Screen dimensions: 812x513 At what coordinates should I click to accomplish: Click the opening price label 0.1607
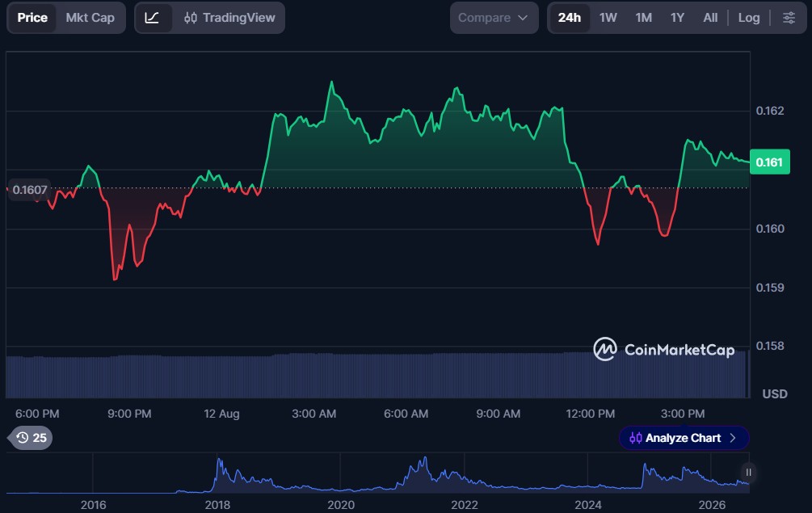click(29, 190)
